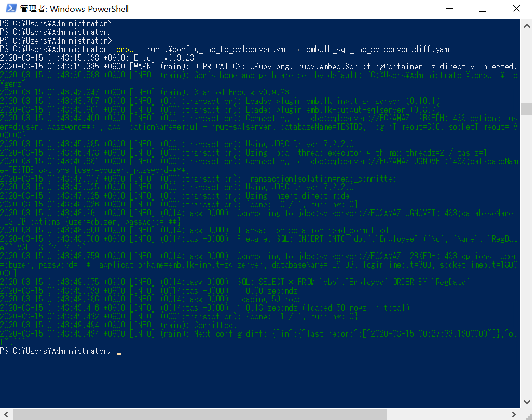This screenshot has height=420, width=532.
Task: Click the first 'PS C:¥Users¥Administrator>' prompt line
Action: 56,23
